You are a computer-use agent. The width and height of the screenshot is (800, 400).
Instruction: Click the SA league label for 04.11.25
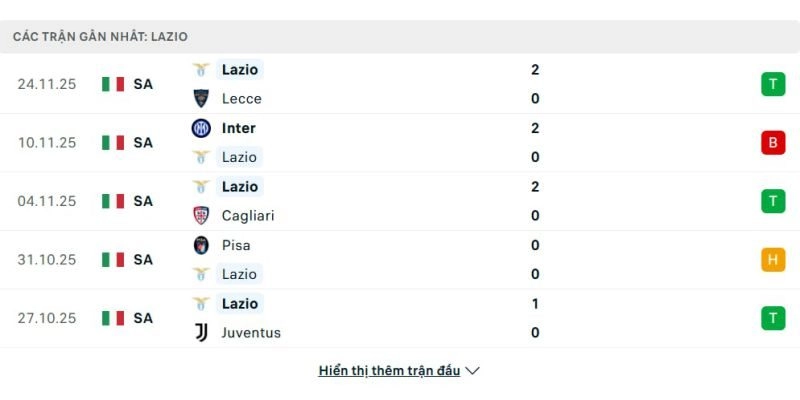(143, 201)
